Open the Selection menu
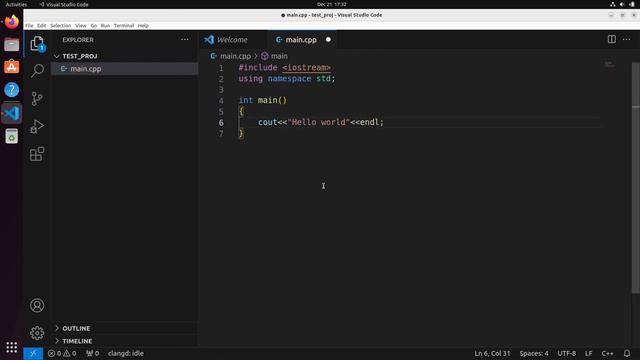The height and width of the screenshot is (360, 640). [x=60, y=25]
